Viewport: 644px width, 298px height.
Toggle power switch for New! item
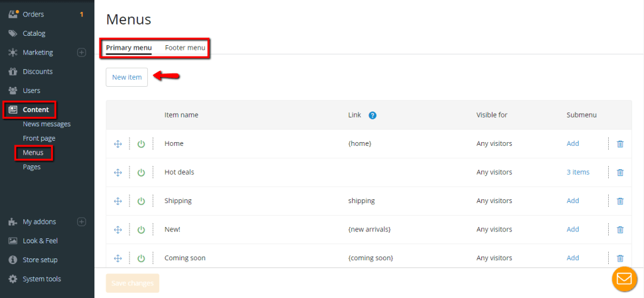(x=142, y=230)
